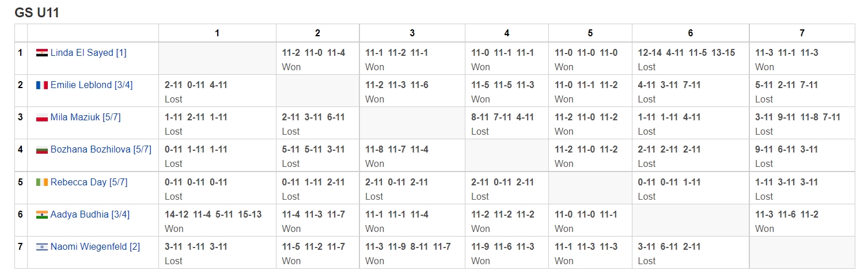Click the Ireland flag beside Rebecca Day
The image size is (868, 278).
point(42,182)
